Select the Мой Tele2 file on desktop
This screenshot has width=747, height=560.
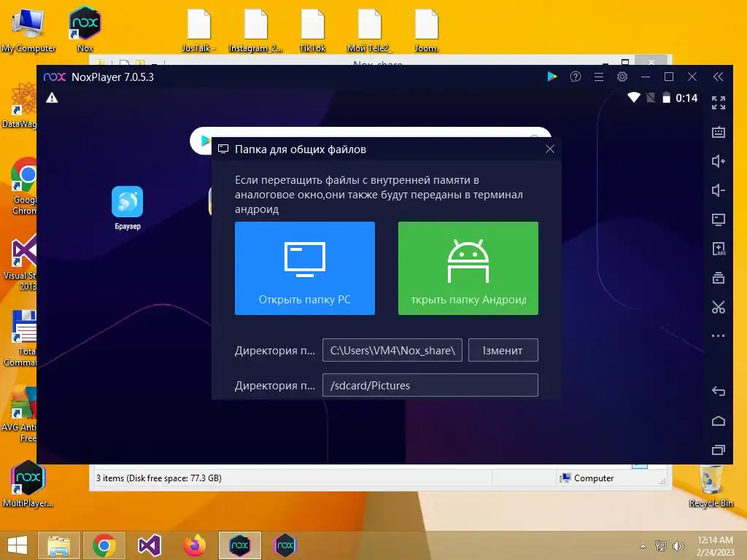pyautogui.click(x=369, y=31)
